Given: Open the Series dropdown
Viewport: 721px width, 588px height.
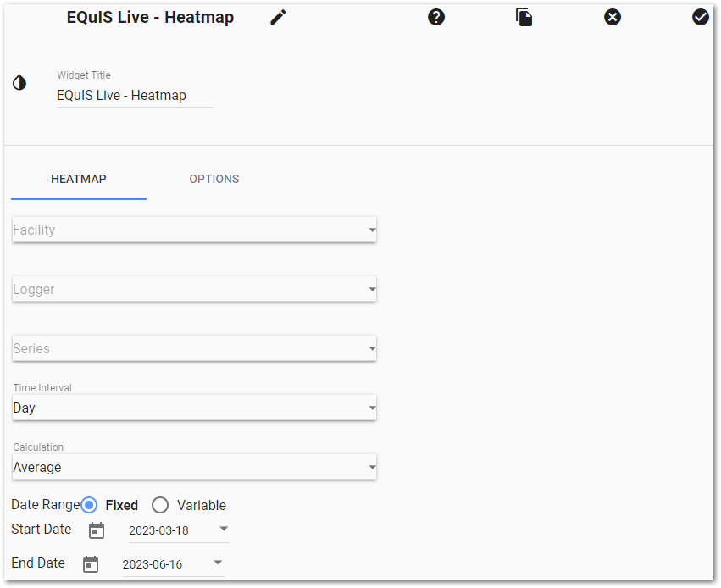Looking at the screenshot, I should pos(194,348).
